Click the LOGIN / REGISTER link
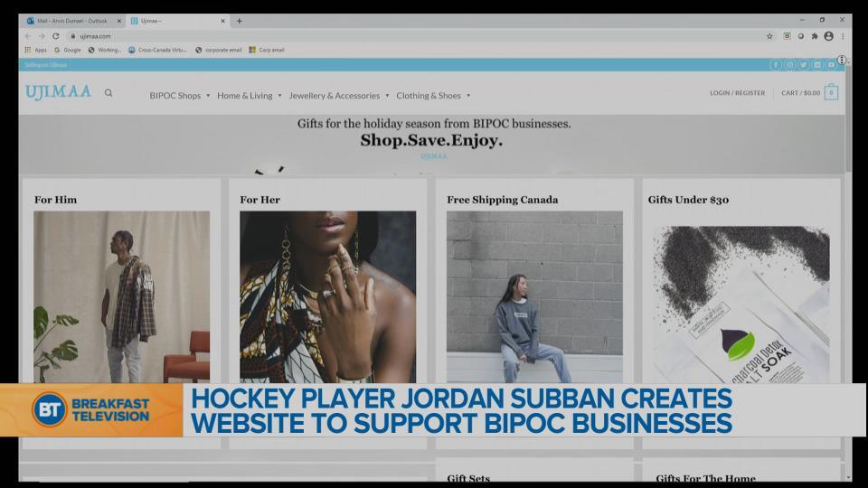 (x=737, y=93)
